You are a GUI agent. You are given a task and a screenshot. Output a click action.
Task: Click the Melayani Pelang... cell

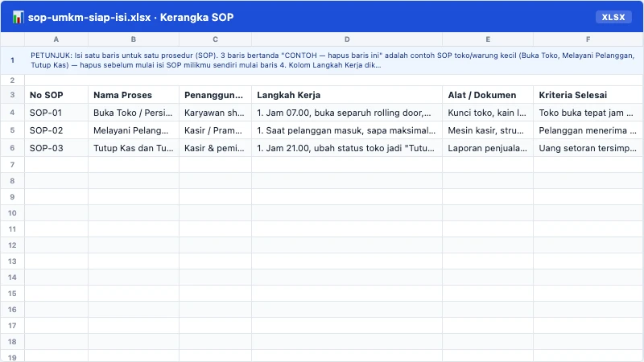(x=134, y=130)
